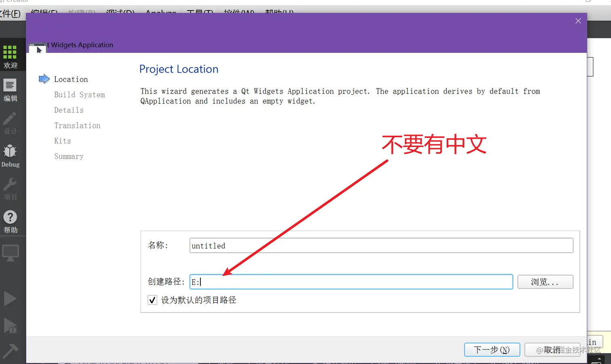Click the 创建路径: label
The height and width of the screenshot is (364, 611).
tap(166, 282)
